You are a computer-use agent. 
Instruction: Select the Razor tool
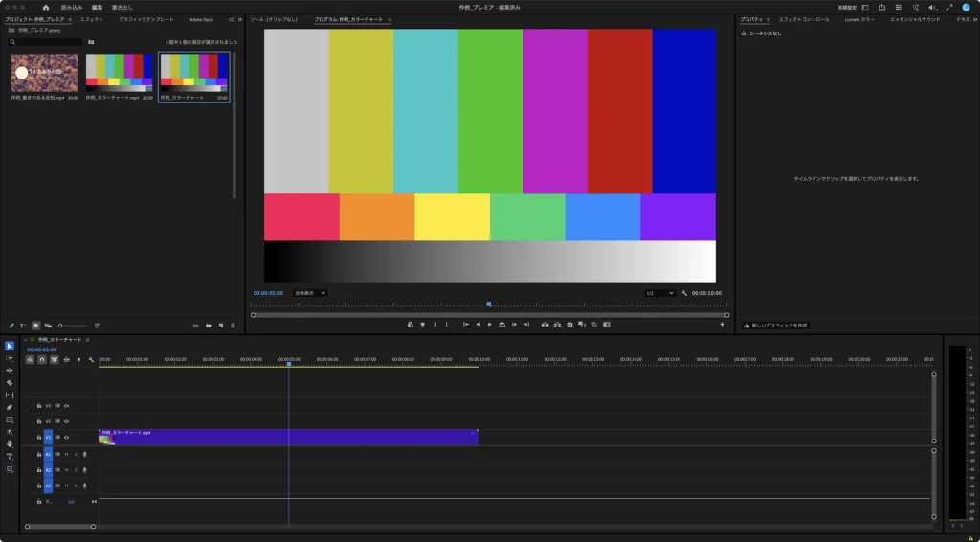click(10, 383)
